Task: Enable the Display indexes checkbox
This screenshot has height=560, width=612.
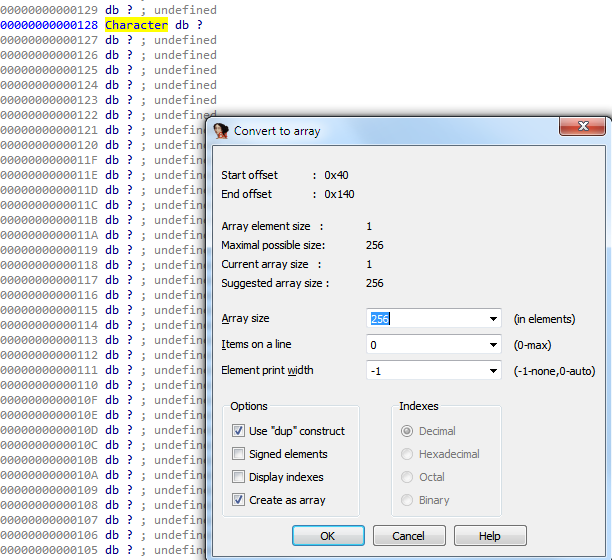Action: coord(238,477)
